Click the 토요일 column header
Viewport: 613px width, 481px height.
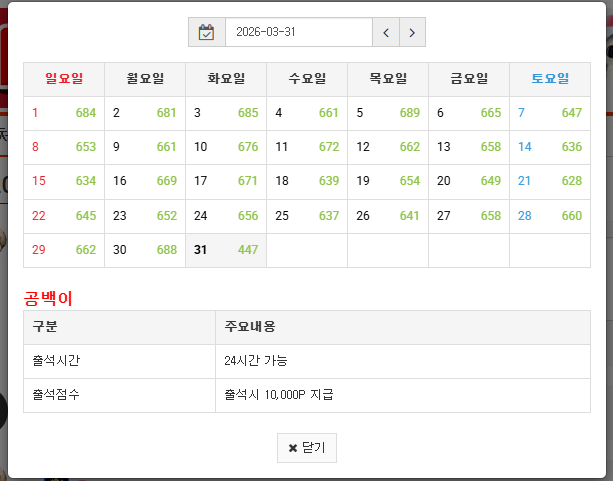coord(549,79)
